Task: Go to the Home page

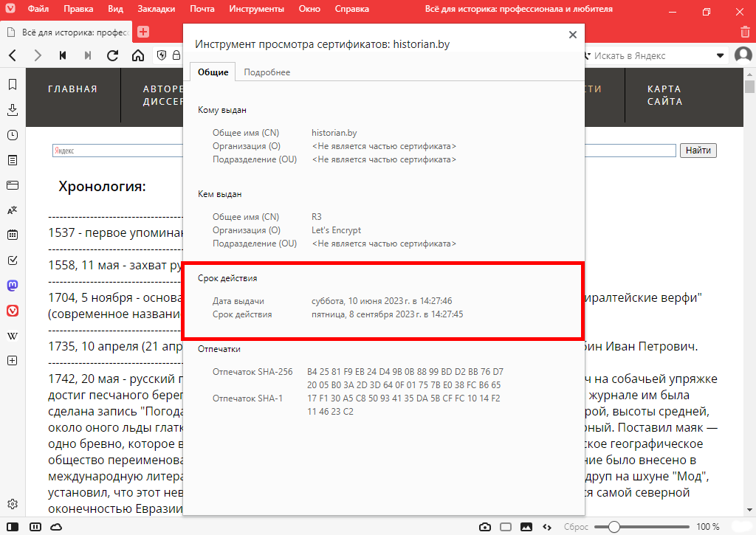Action: click(x=138, y=55)
